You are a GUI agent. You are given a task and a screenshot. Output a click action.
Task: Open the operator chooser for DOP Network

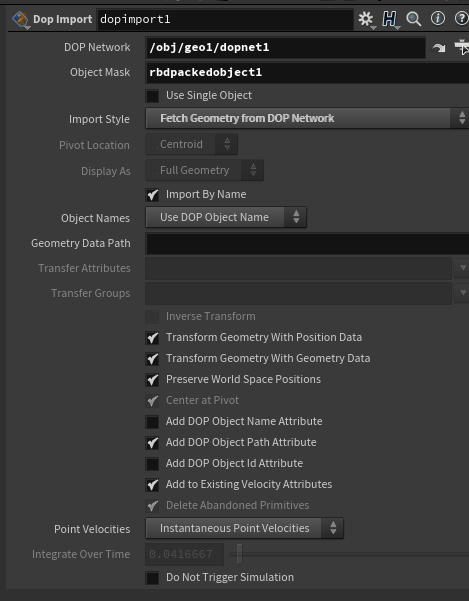coord(461,47)
